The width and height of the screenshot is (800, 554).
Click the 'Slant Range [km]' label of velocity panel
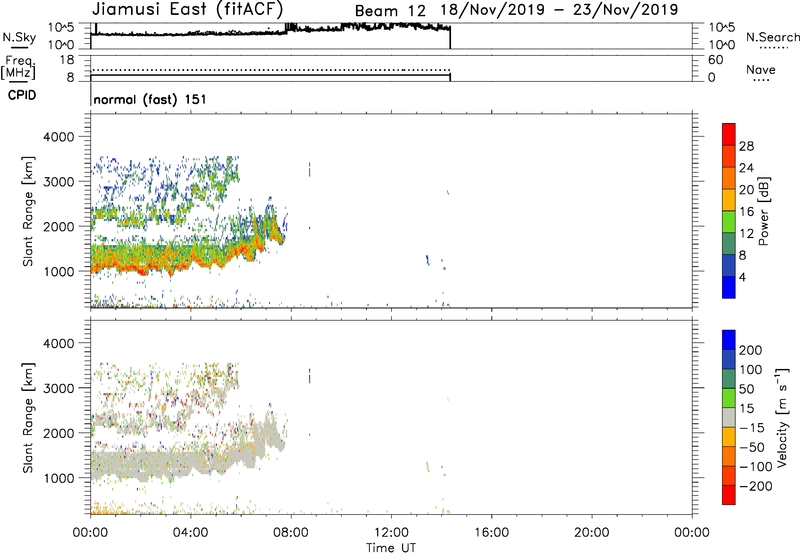pos(28,418)
